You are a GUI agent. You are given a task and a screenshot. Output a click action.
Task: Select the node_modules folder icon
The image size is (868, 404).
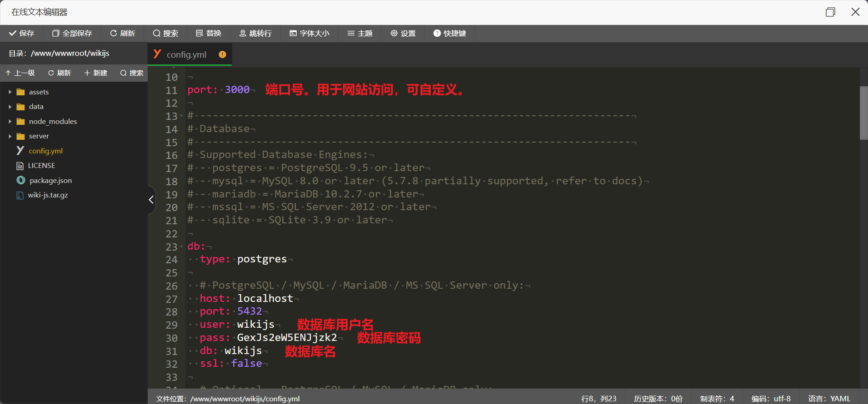(20, 122)
